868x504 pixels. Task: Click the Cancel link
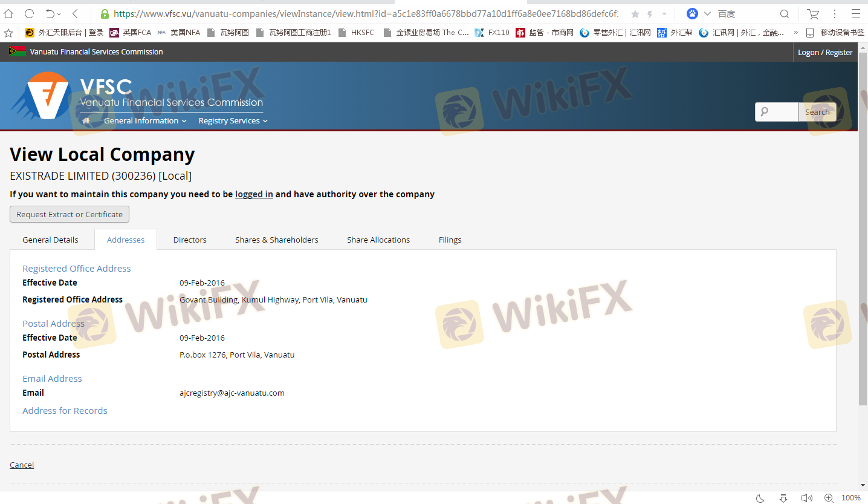point(22,465)
